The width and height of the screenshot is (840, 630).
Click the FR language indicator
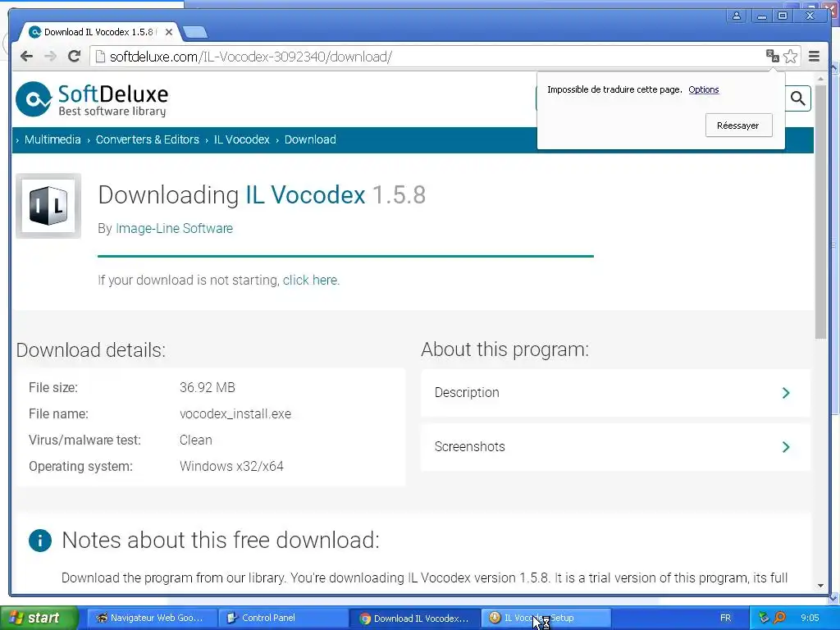pos(725,619)
